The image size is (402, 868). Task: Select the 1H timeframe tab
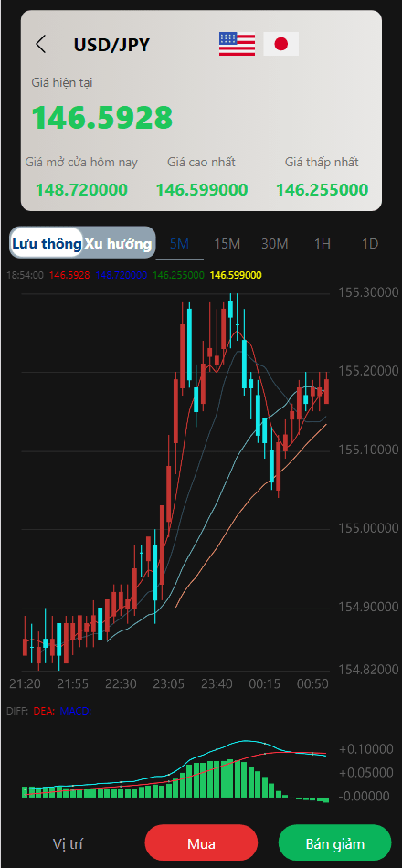pyautogui.click(x=323, y=244)
